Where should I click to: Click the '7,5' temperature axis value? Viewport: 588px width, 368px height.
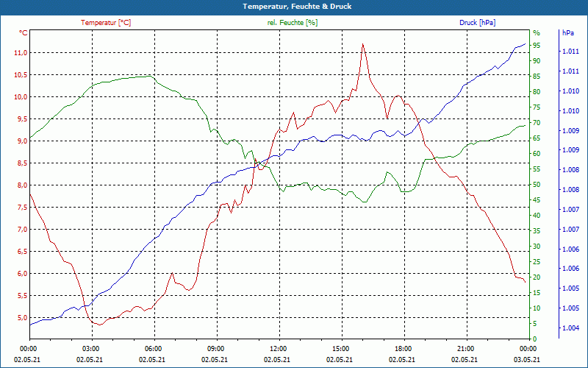(22, 208)
